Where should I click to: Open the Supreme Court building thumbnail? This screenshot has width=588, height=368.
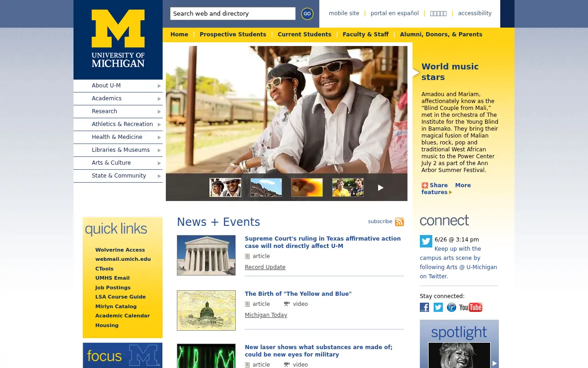pos(206,255)
